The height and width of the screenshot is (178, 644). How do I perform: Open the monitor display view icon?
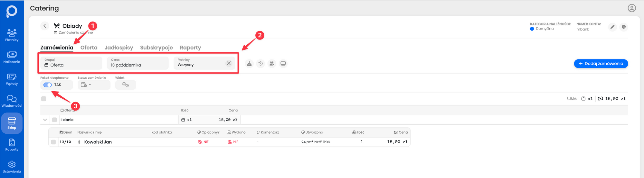click(x=283, y=64)
